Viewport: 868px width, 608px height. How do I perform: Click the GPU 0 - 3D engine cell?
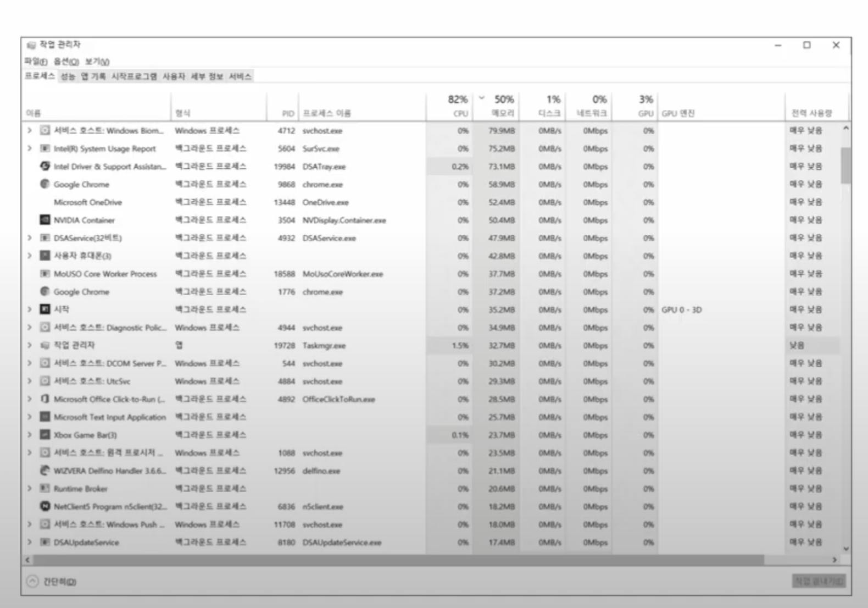click(681, 310)
